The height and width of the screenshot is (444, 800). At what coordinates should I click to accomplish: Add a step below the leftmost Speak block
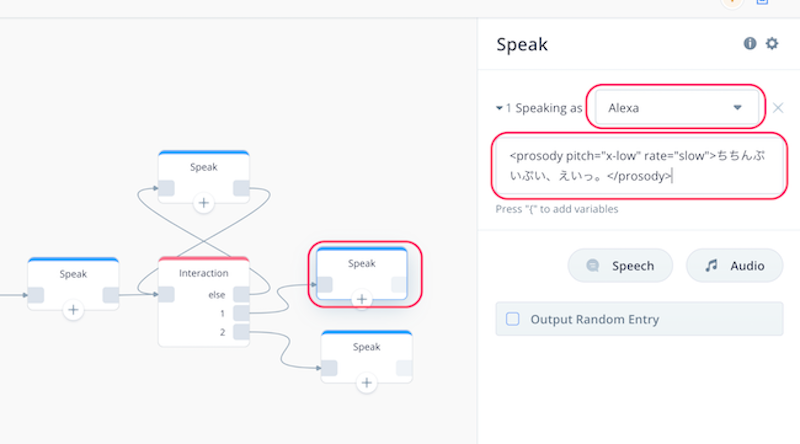(73, 309)
